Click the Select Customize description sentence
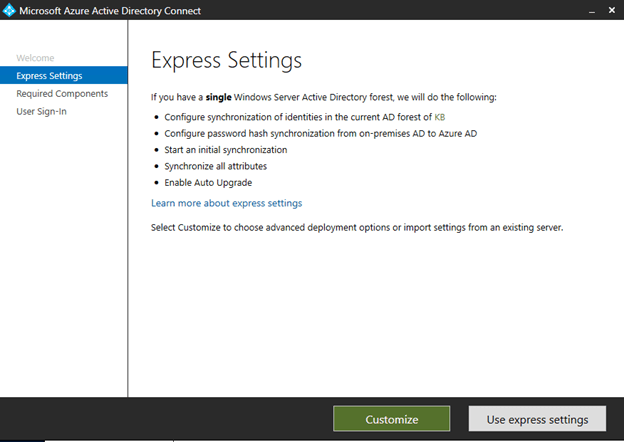Screen dimensions: 624x442 pos(357,227)
